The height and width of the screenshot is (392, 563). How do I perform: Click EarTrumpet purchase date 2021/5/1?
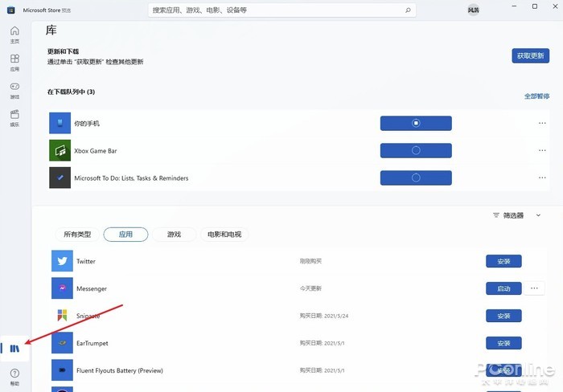click(x=322, y=343)
